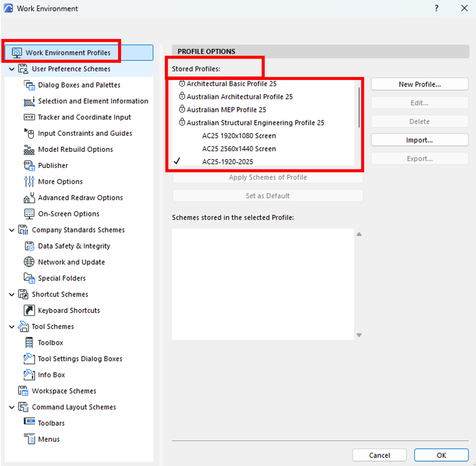
Task: Click the Dialog Boxes and Palettes icon
Action: (x=29, y=85)
